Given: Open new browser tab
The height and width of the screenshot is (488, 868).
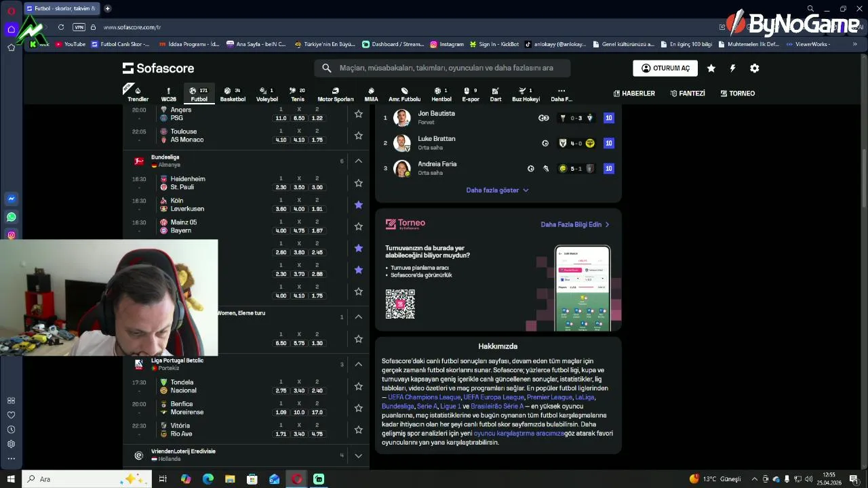Looking at the screenshot, I should [107, 9].
